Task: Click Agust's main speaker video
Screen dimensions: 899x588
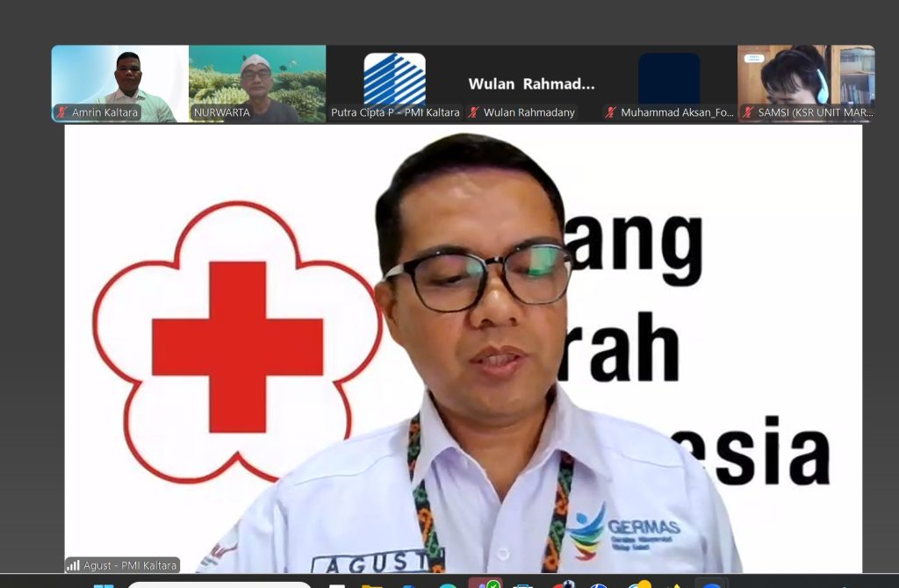Action: point(474,351)
